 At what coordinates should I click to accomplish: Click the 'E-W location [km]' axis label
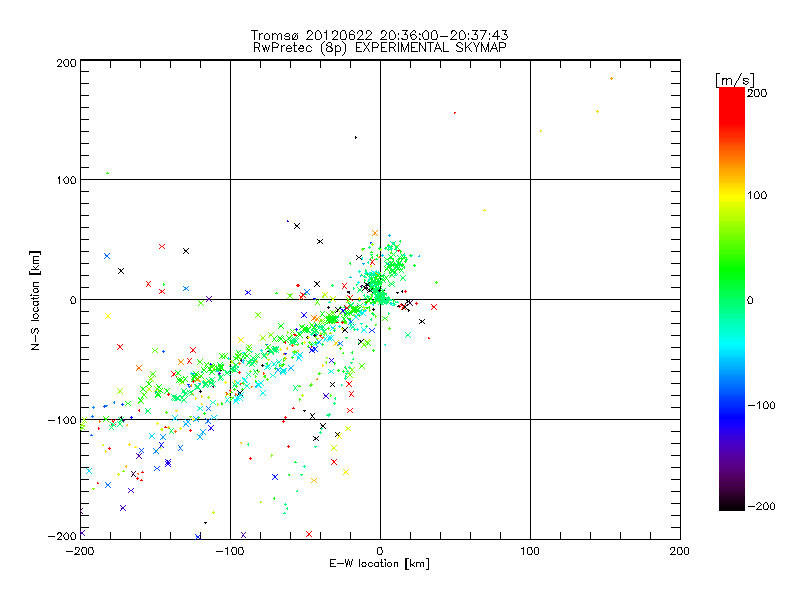pos(379,564)
